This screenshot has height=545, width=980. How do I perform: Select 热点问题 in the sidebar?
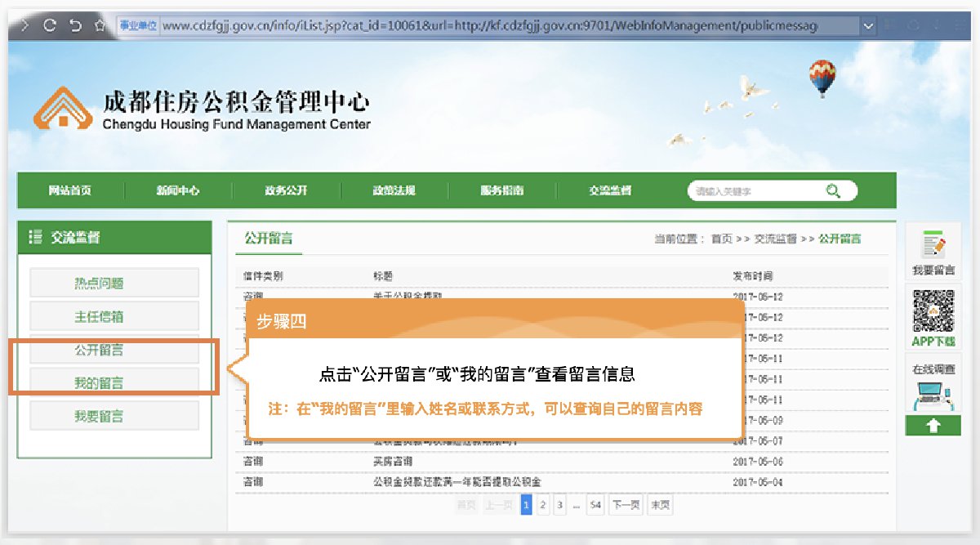(x=114, y=283)
